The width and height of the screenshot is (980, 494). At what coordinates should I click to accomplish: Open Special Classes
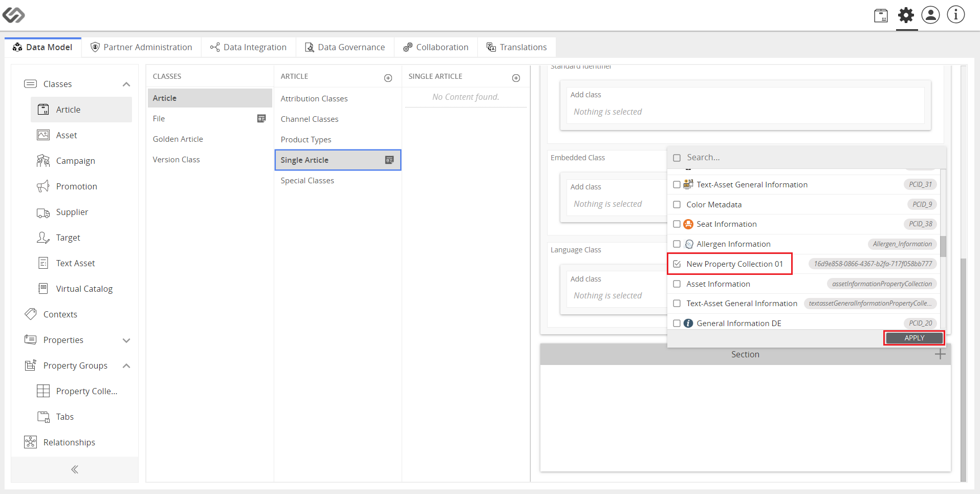coord(338,180)
